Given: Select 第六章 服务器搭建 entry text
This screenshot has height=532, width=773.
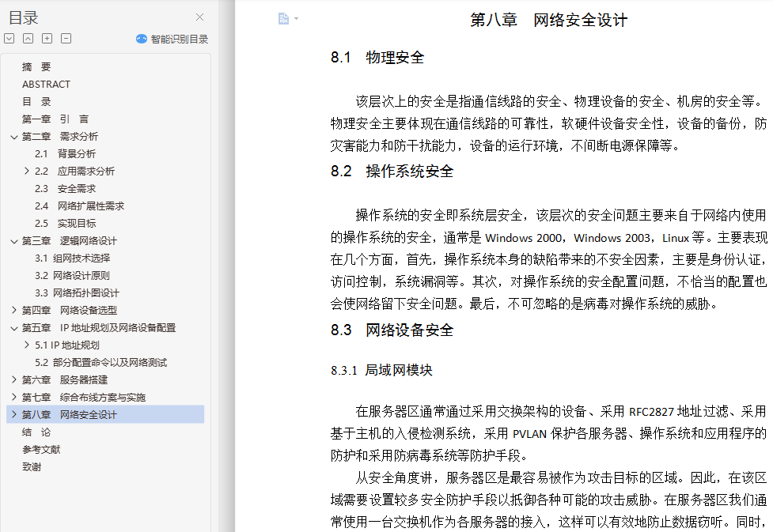Looking at the screenshot, I should (65, 379).
